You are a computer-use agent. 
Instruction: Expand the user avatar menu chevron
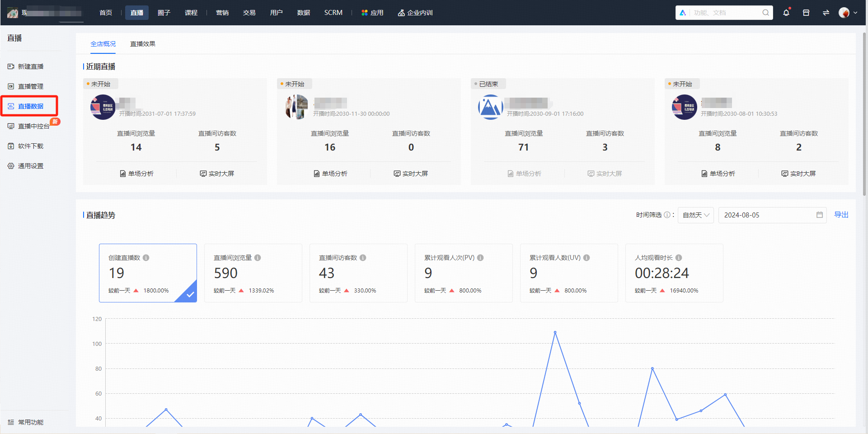click(x=855, y=13)
